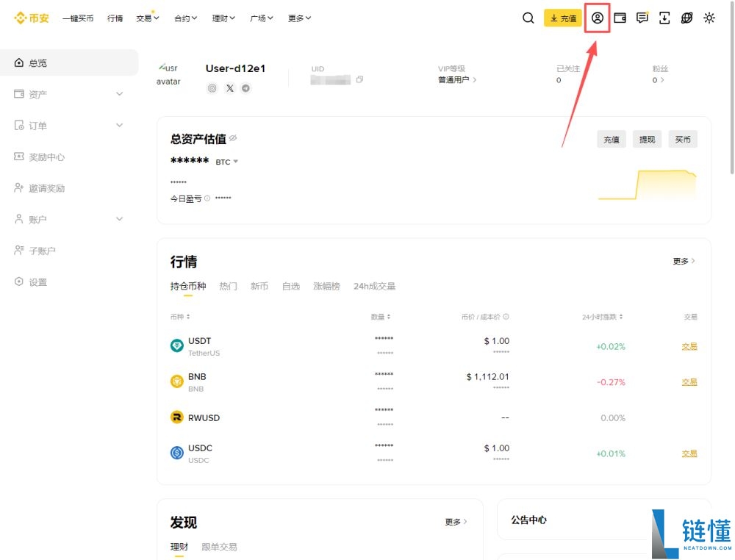Viewport: 735px width, 560px height.
Task: Click the page vertical scrollbar
Action: pos(732,87)
